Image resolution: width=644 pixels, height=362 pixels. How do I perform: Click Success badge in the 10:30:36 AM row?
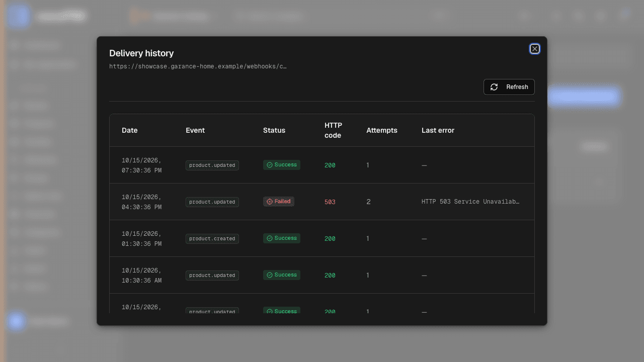(x=282, y=275)
